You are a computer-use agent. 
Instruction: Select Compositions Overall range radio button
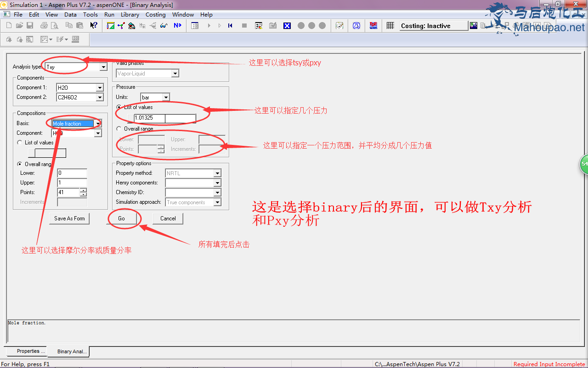20,164
